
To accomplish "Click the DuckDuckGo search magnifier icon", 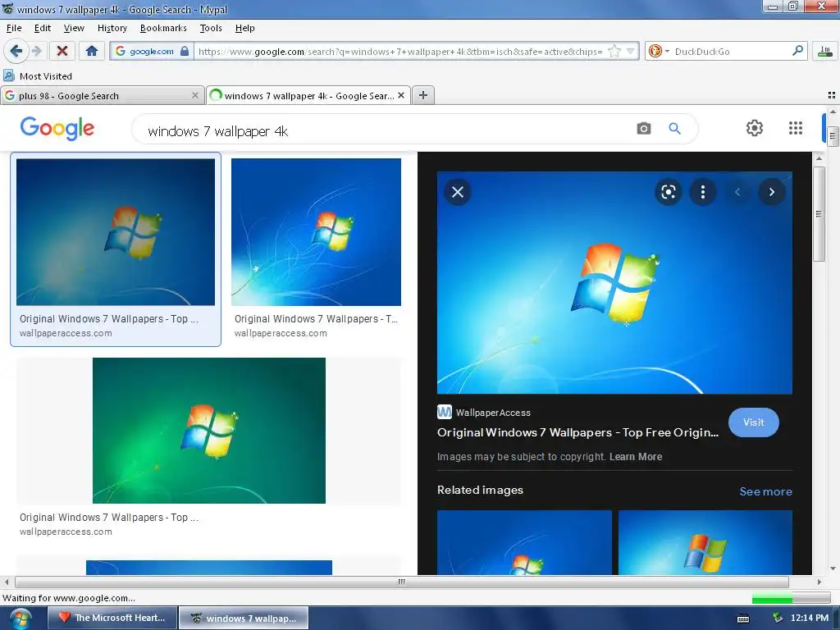I will click(x=797, y=51).
